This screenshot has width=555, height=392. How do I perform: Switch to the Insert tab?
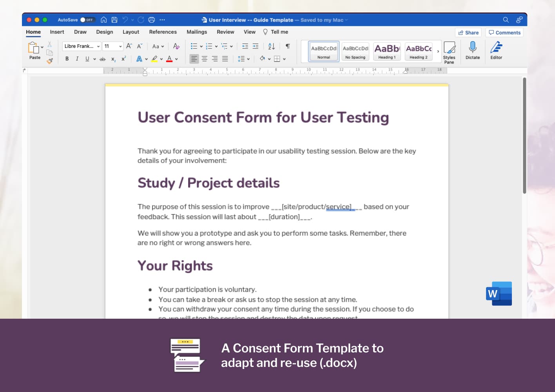pos(57,32)
